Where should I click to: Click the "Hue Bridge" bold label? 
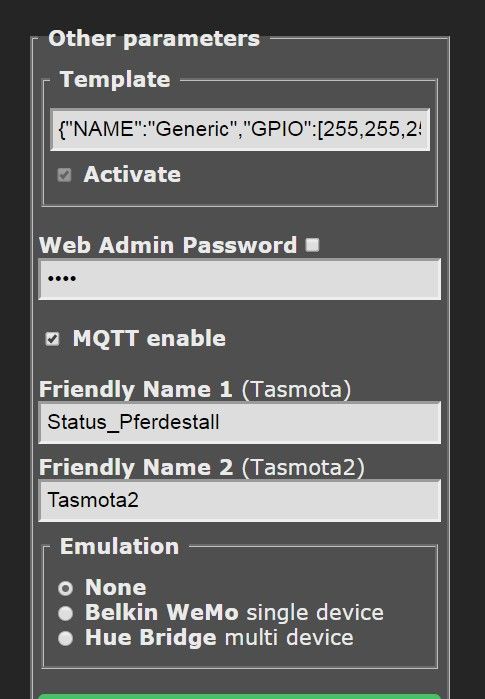pos(151,637)
